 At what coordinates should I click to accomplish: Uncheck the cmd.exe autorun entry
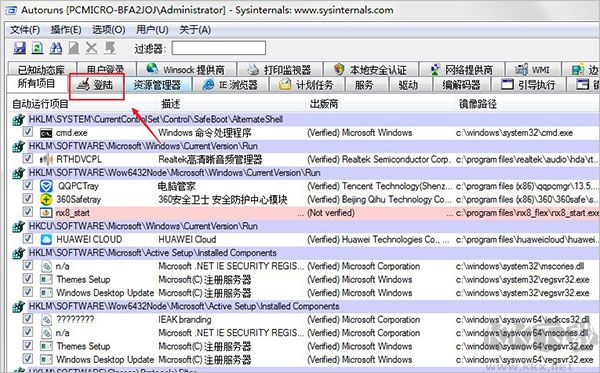pos(28,132)
